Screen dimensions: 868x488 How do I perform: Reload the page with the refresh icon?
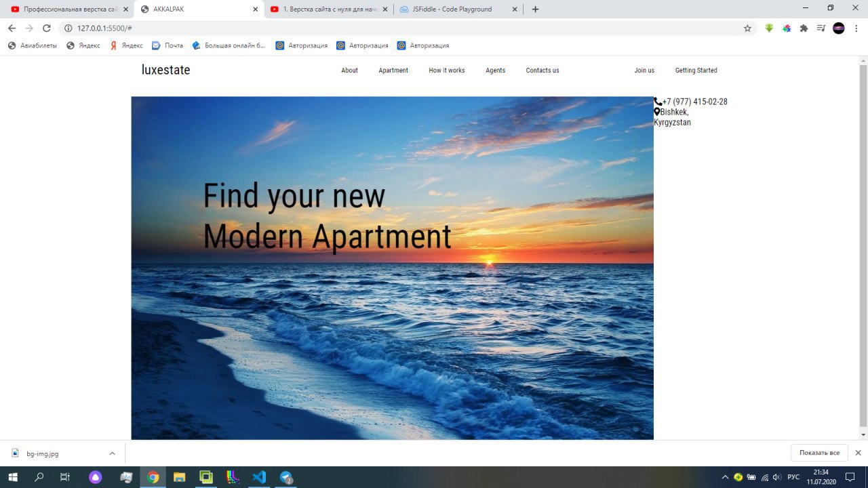click(x=47, y=28)
